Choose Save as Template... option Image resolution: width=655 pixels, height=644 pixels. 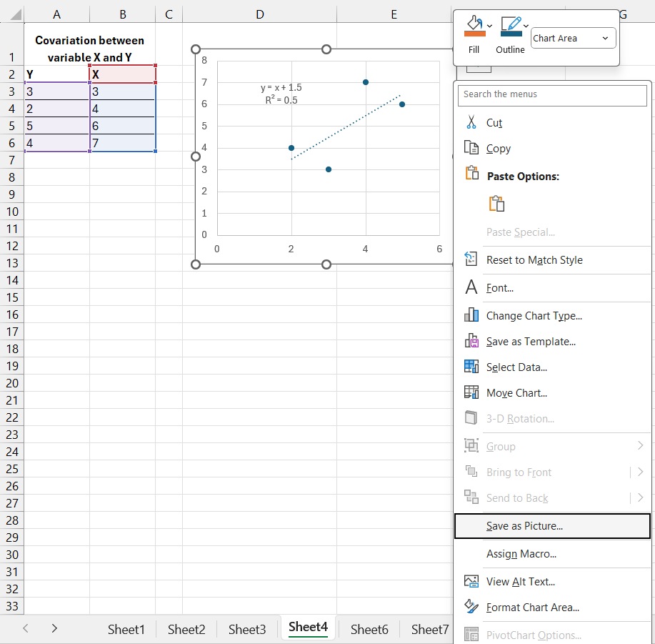click(x=531, y=342)
